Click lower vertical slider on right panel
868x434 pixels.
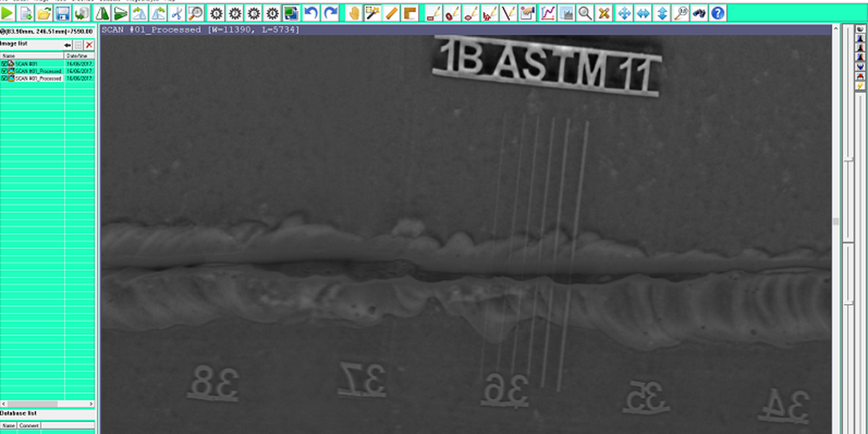849,303
